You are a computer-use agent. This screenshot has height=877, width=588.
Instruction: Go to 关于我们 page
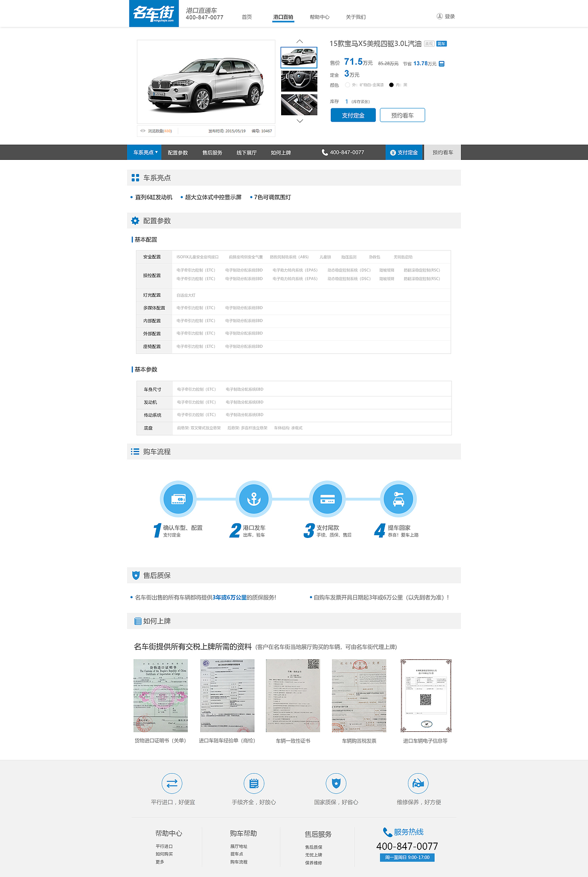356,17
